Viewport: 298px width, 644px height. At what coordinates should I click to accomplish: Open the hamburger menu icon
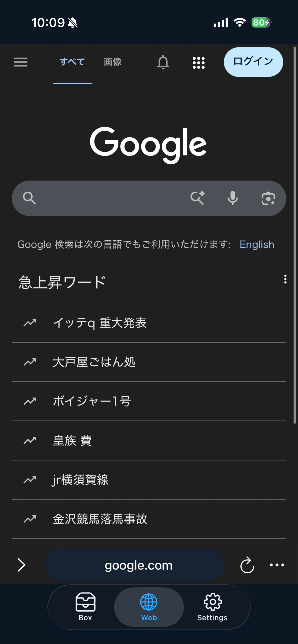click(x=21, y=62)
